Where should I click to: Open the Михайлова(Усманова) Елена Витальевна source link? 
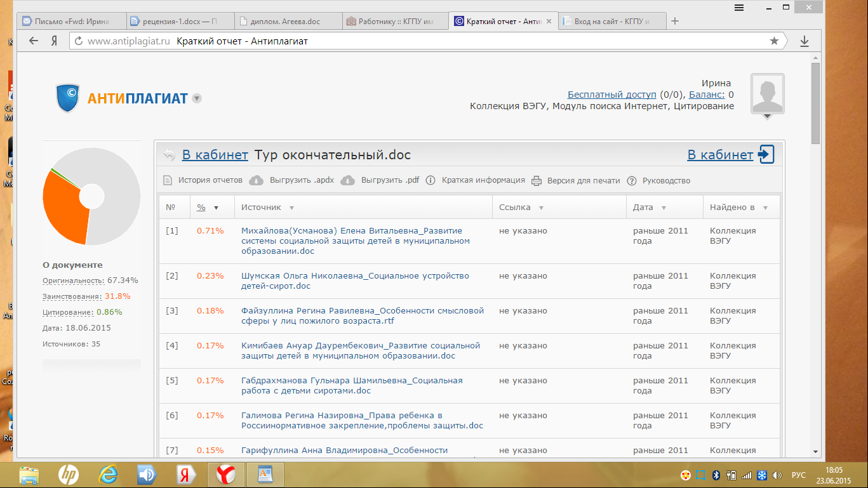[352, 231]
